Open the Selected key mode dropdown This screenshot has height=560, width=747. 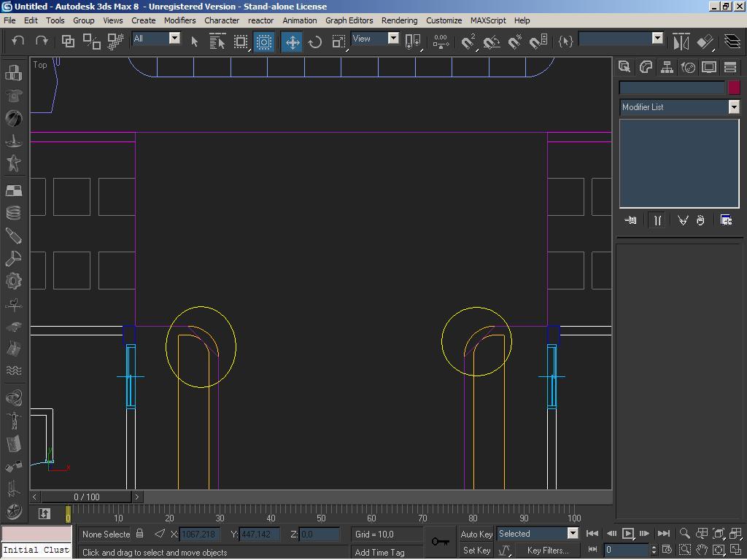(x=573, y=533)
